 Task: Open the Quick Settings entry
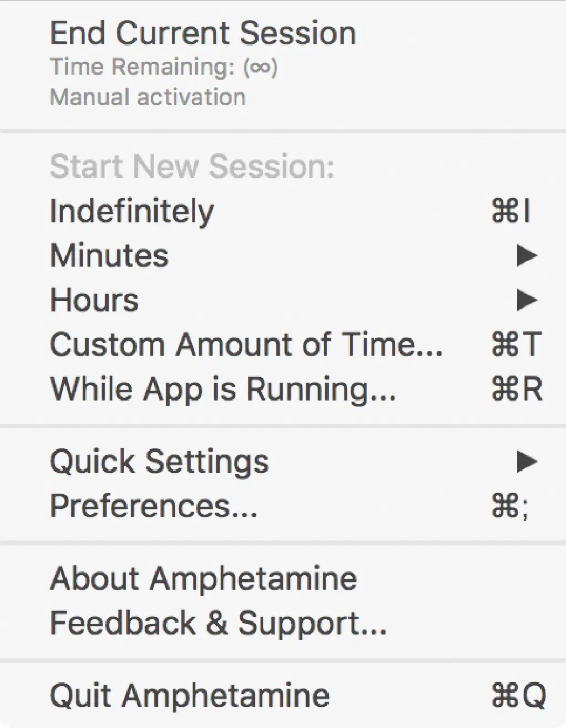[159, 461]
